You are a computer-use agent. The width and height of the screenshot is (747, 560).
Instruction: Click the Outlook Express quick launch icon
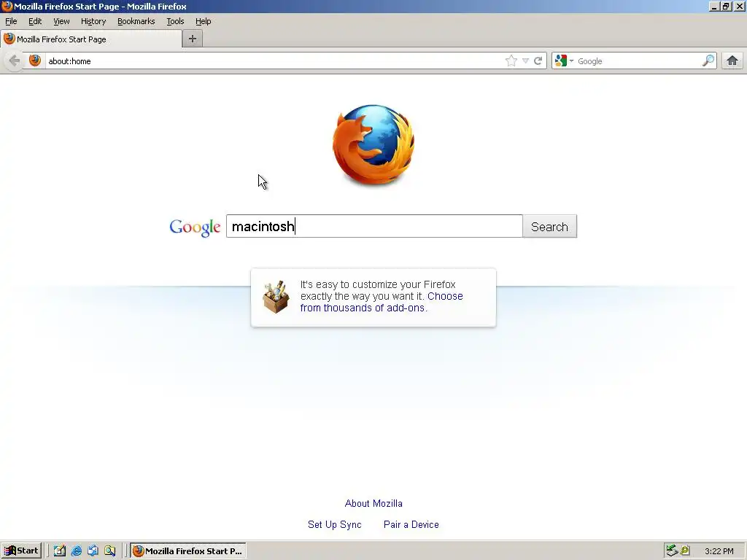(x=93, y=551)
